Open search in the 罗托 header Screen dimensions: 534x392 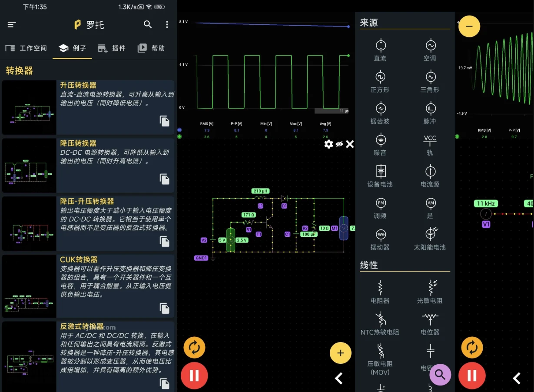tap(148, 25)
